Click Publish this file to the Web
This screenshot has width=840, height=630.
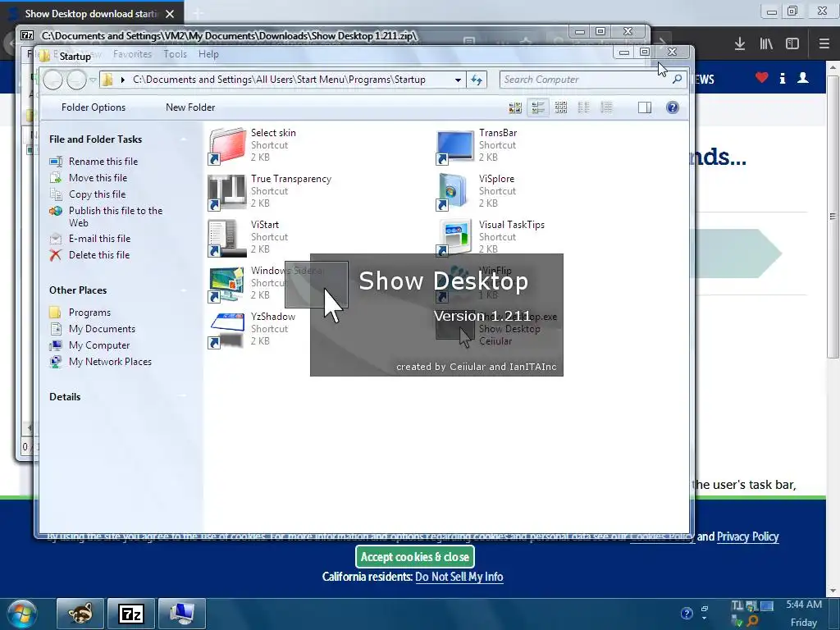(x=115, y=217)
